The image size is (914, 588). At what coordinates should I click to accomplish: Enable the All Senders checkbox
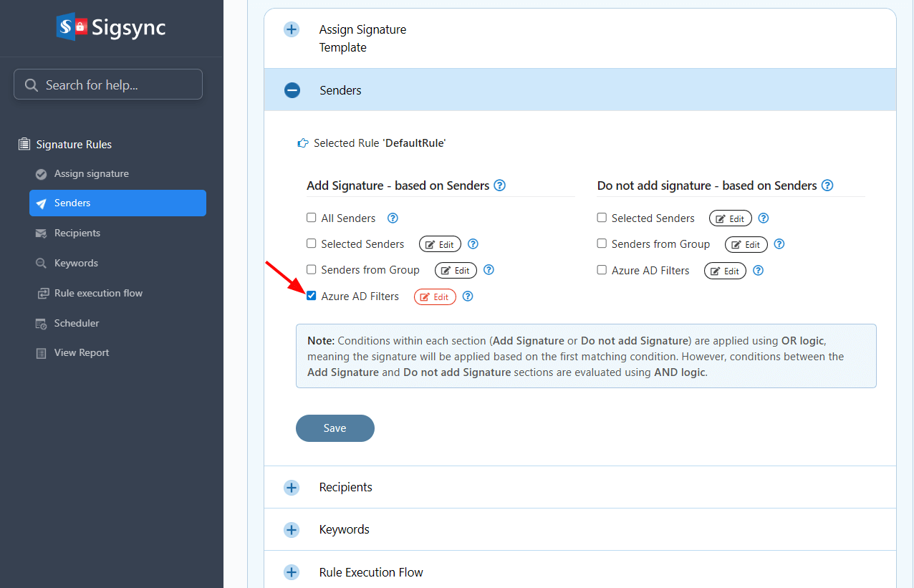pyautogui.click(x=312, y=218)
